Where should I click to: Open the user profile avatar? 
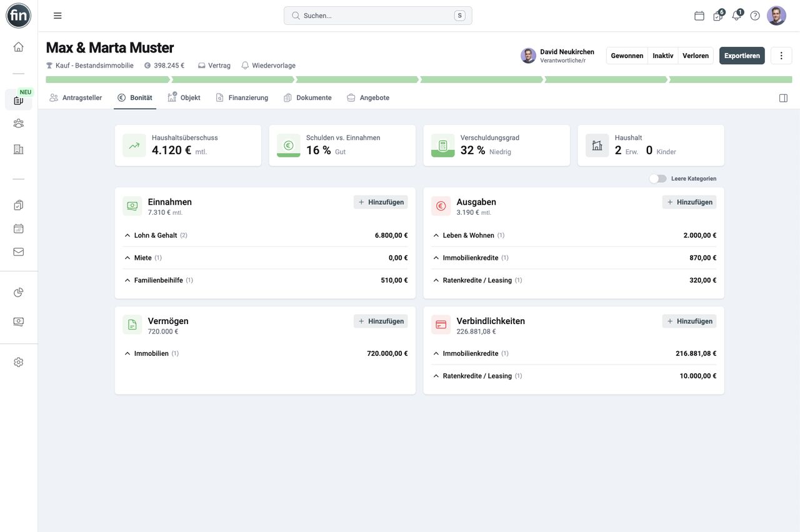pyautogui.click(x=777, y=16)
